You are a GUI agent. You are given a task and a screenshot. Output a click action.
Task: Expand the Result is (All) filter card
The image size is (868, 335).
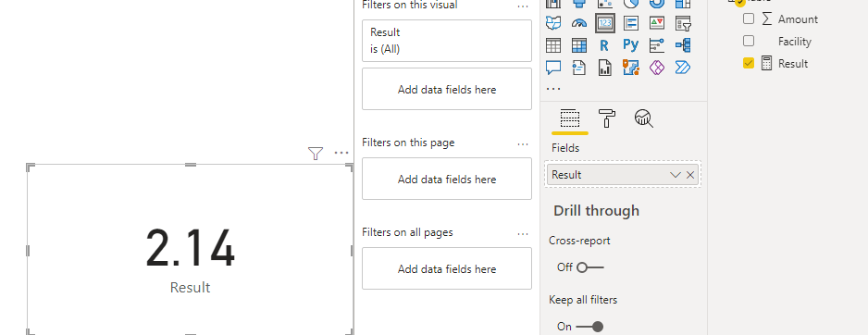point(447,41)
